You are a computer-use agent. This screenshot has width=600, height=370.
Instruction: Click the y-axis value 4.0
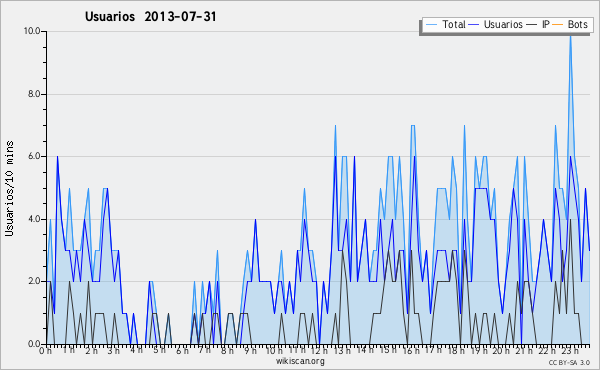click(x=34, y=219)
